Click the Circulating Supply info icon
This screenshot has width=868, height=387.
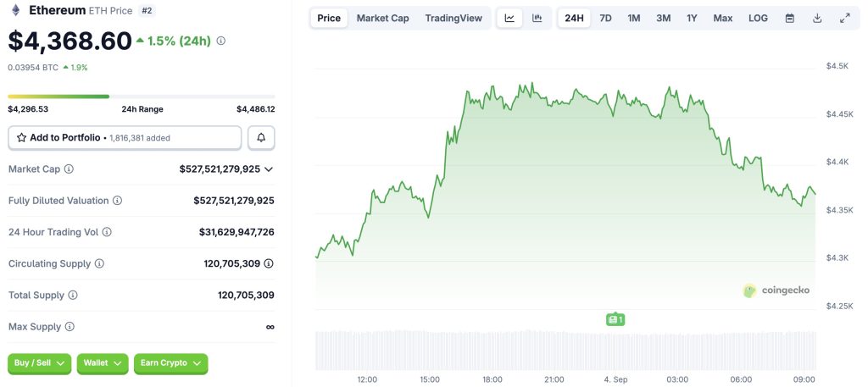[99, 263]
